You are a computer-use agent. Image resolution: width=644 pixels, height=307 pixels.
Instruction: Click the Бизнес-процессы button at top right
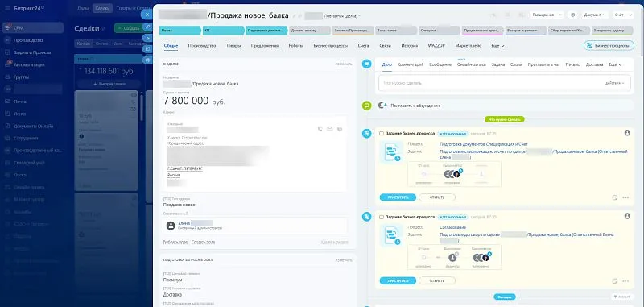pyautogui.click(x=609, y=46)
